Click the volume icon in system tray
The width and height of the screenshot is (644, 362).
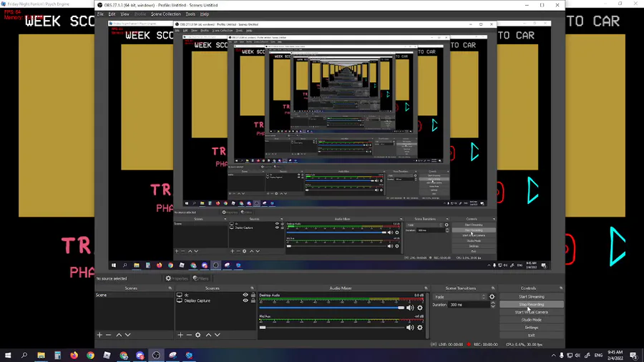pyautogui.click(x=577, y=356)
